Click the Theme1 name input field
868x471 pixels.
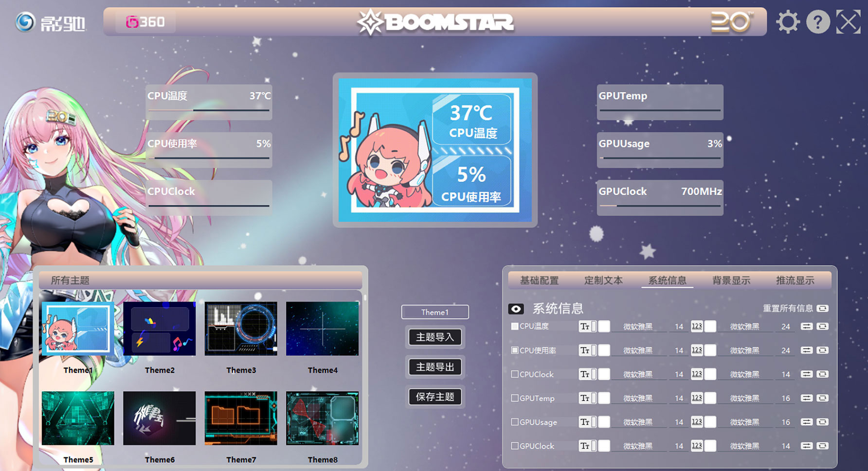(435, 312)
